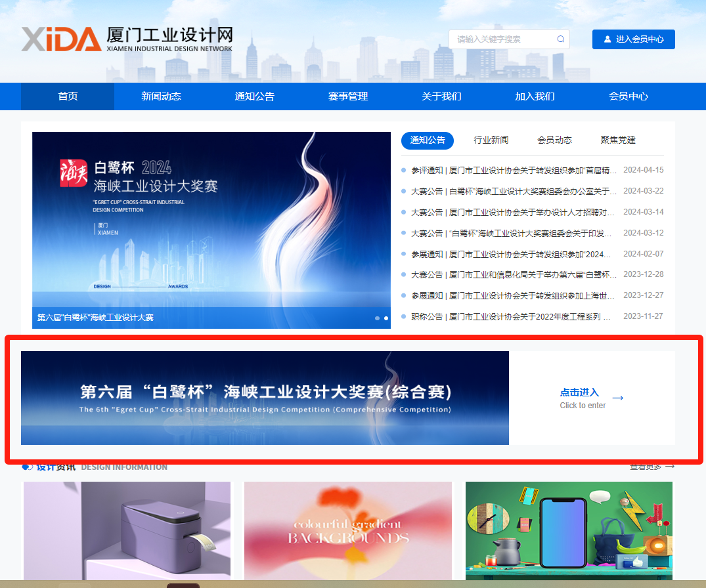Click the arrow beside 查看更多
The width and height of the screenshot is (706, 588).
click(670, 467)
